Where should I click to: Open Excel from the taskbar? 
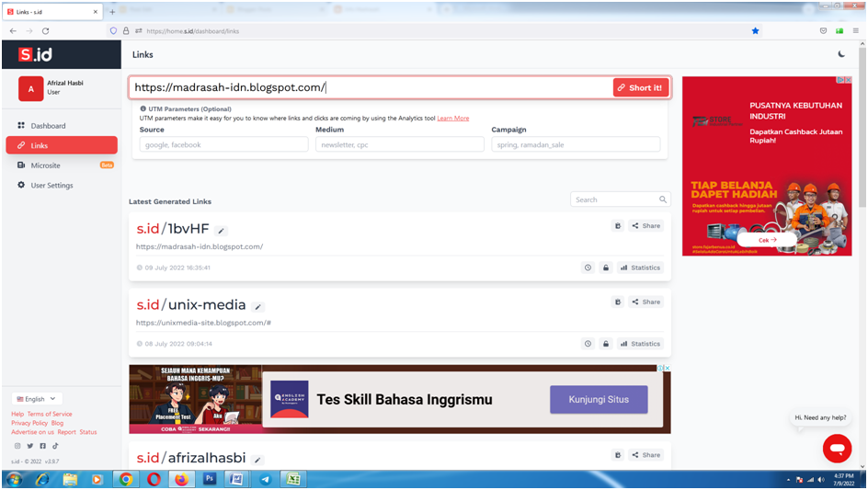293,480
